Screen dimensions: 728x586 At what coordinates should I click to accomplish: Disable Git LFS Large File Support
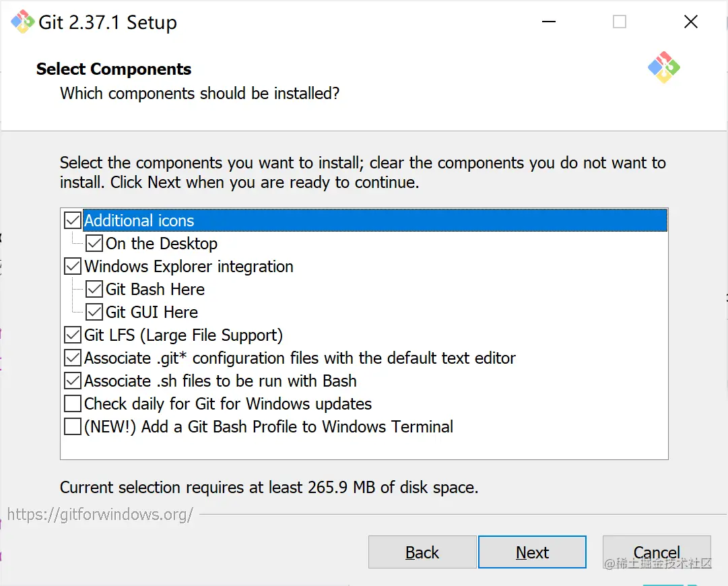tap(73, 335)
